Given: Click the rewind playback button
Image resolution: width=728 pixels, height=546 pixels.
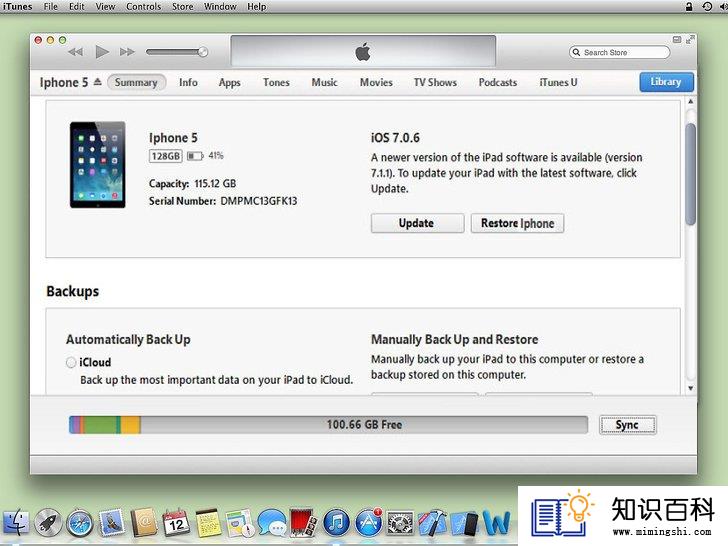Looking at the screenshot, I should click(x=76, y=52).
